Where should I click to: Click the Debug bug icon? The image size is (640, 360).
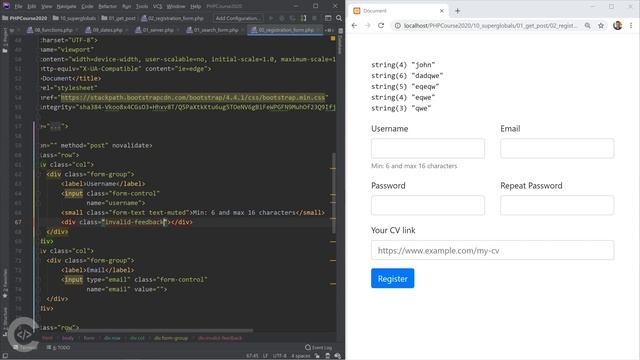coord(282,18)
